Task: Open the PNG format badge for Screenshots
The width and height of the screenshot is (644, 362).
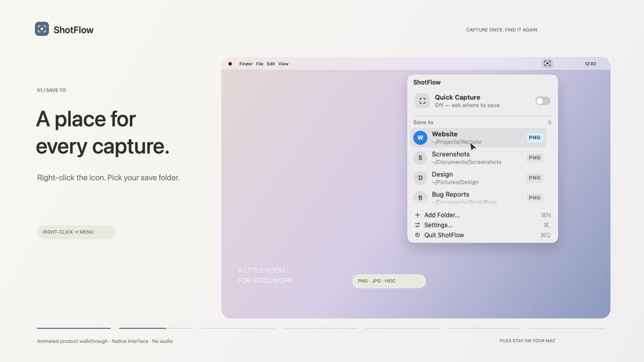Action: pos(535,158)
